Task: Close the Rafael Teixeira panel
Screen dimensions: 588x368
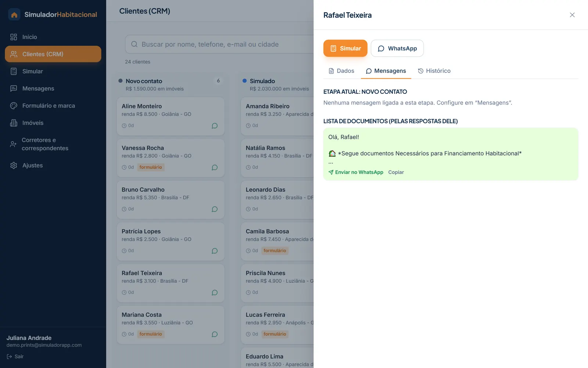Action: [x=572, y=15]
